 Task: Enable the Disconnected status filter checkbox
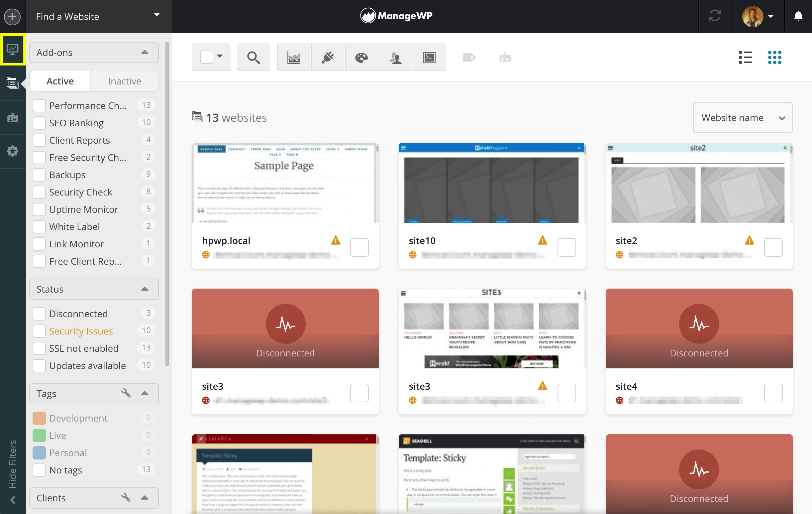click(x=39, y=314)
